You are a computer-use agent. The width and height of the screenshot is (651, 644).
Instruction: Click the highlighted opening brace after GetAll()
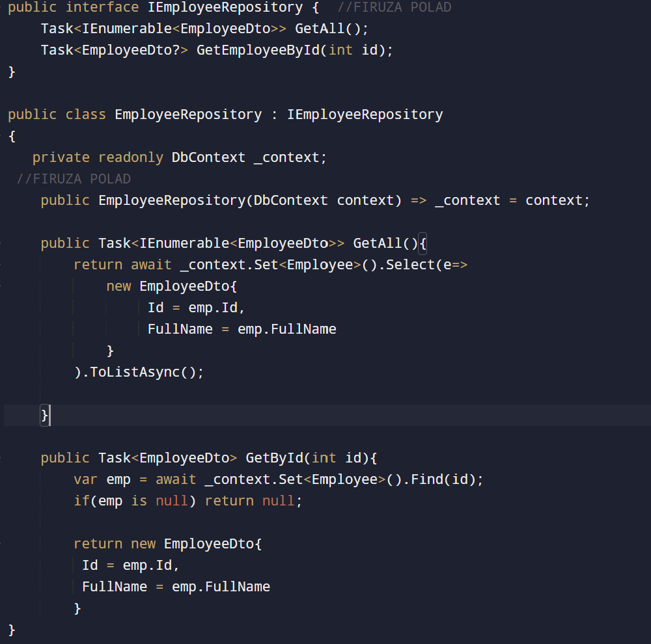tap(422, 243)
